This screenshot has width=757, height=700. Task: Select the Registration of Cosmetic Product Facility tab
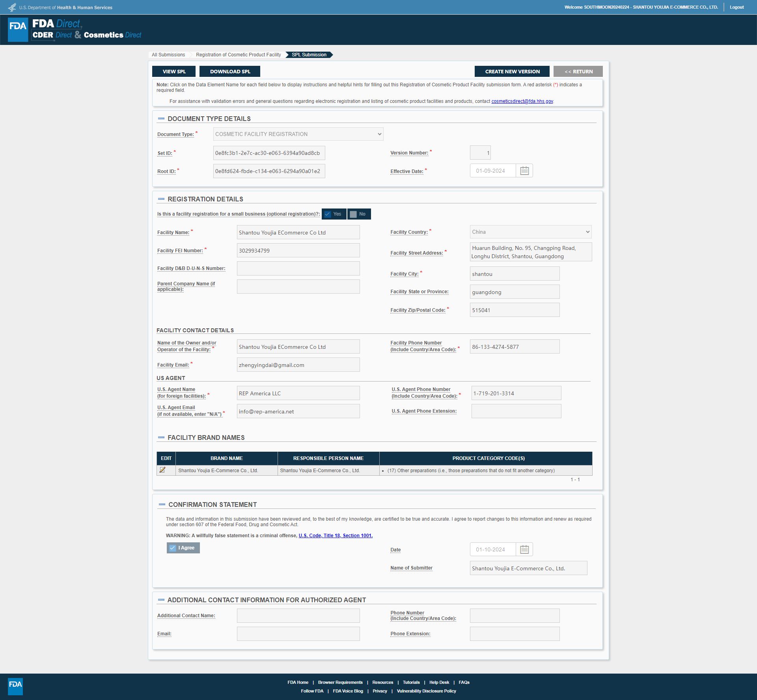239,55
